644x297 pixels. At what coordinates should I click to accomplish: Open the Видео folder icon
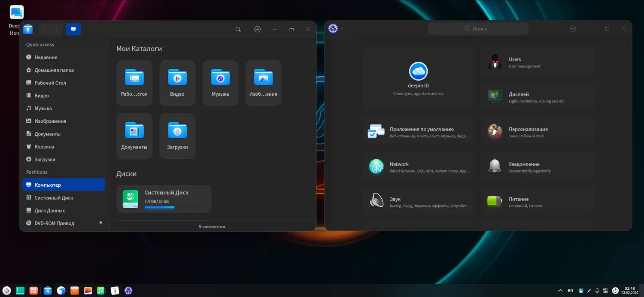coord(177,82)
